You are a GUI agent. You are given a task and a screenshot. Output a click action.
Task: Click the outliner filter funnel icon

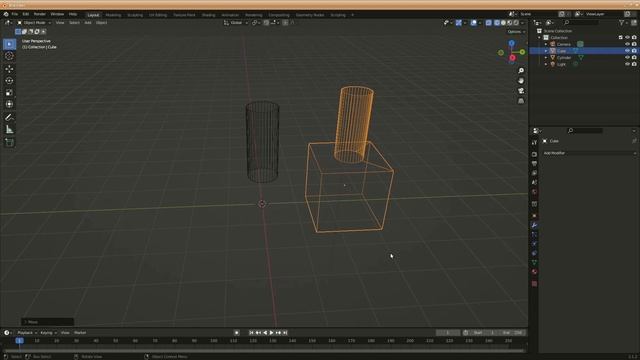click(621, 23)
